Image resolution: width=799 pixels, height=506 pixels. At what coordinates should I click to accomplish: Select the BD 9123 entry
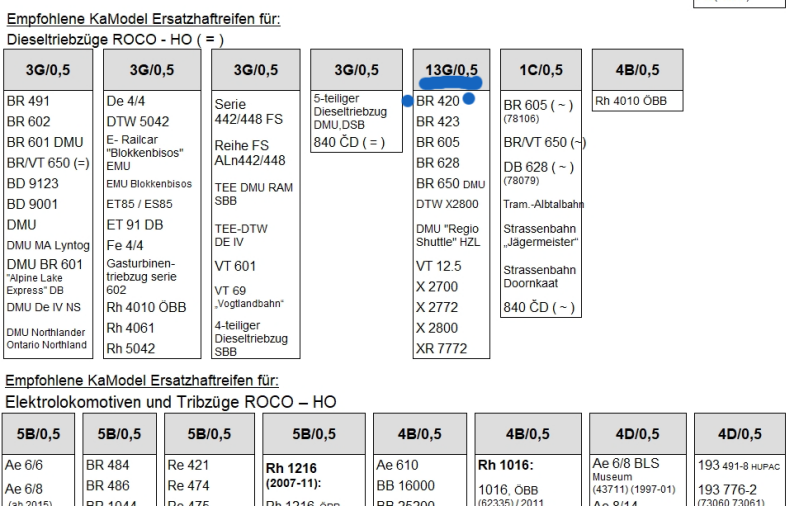click(33, 183)
